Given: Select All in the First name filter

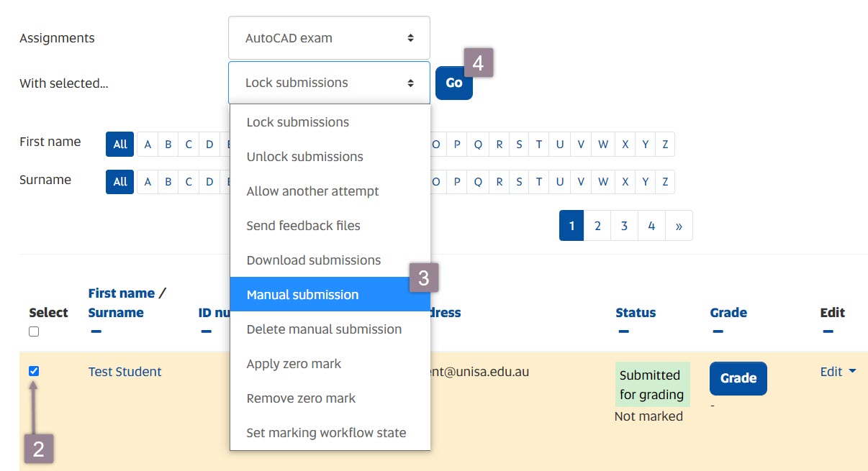Looking at the screenshot, I should click(x=119, y=144).
